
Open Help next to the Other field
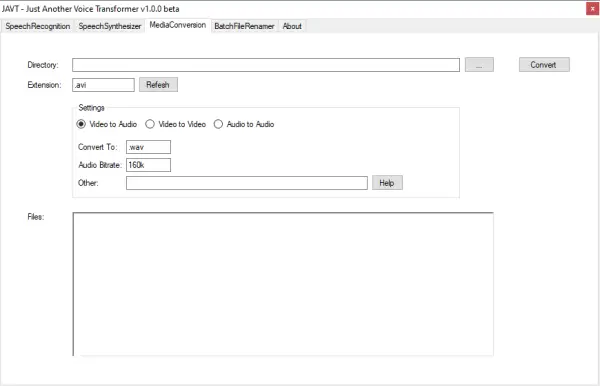point(387,183)
